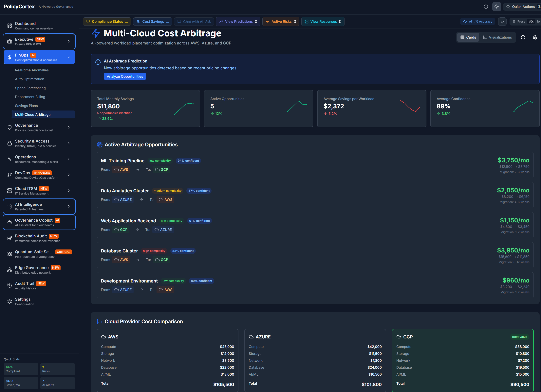Click the AI Intelligence chip icon
Viewport: 541px width, 392px height.
pyautogui.click(x=9, y=207)
